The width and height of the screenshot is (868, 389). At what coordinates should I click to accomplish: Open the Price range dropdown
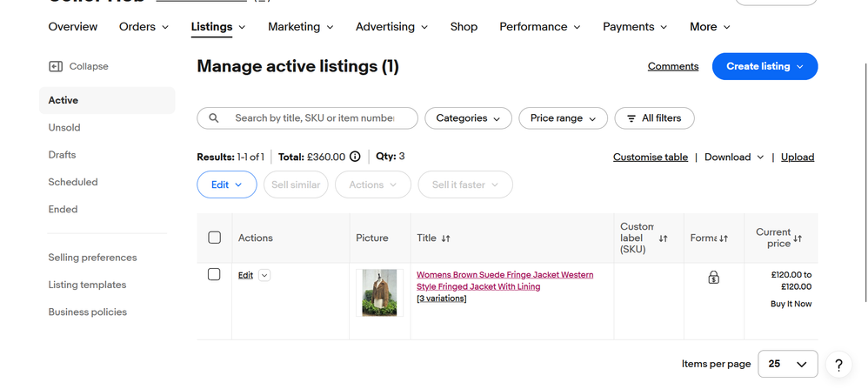point(563,118)
